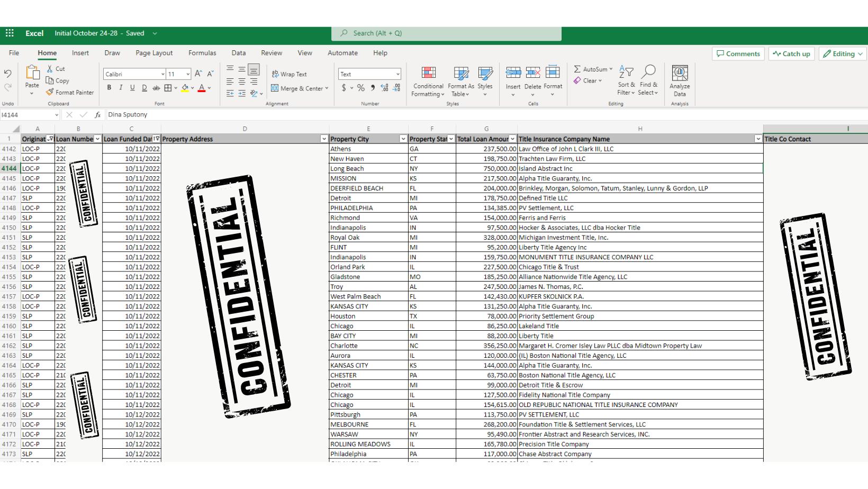Click the Undo arrow icon

(x=7, y=74)
